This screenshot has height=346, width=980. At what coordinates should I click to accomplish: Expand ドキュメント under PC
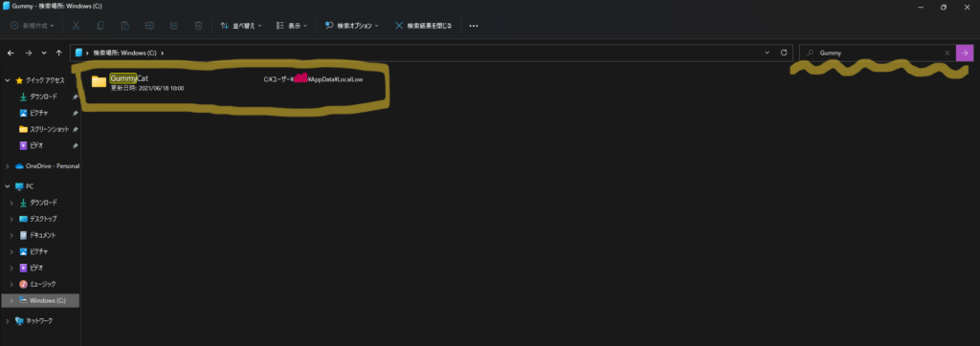[11, 235]
